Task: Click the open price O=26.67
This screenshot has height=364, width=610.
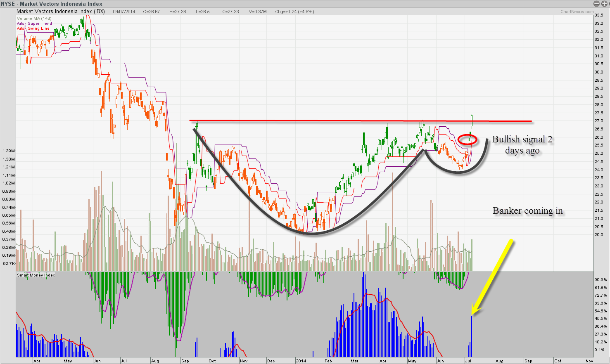Action: [152, 12]
